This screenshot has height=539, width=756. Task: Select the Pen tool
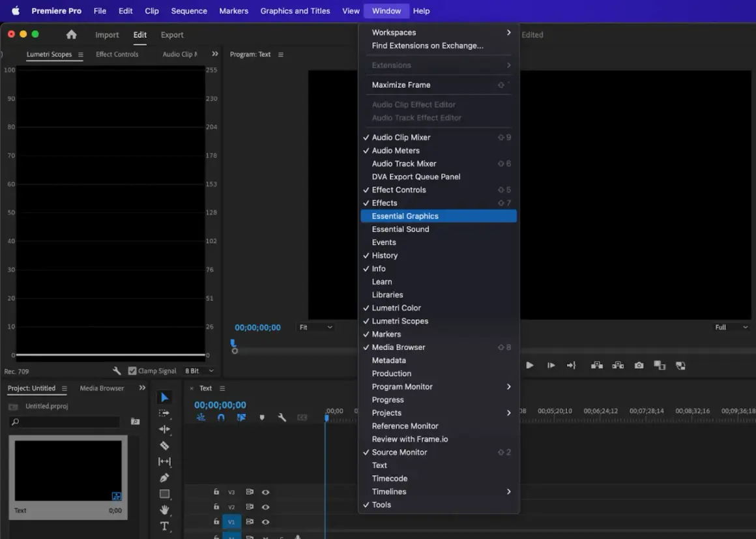click(164, 478)
